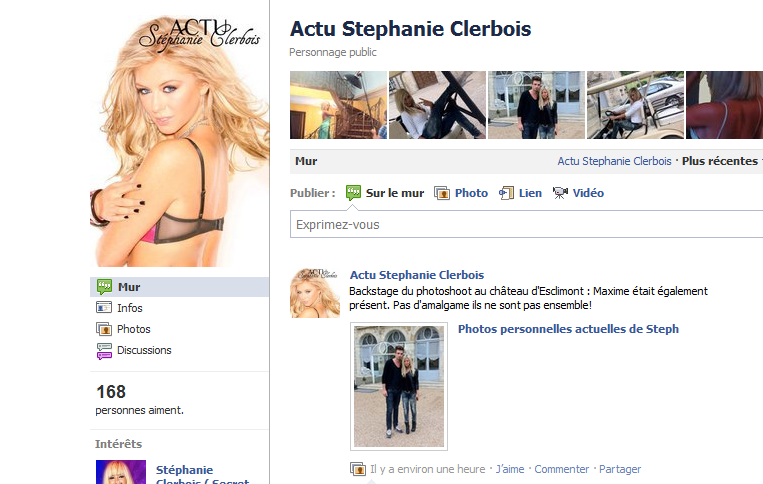Open Plus récentes sorting filter
763x484 pixels.
[x=720, y=161]
